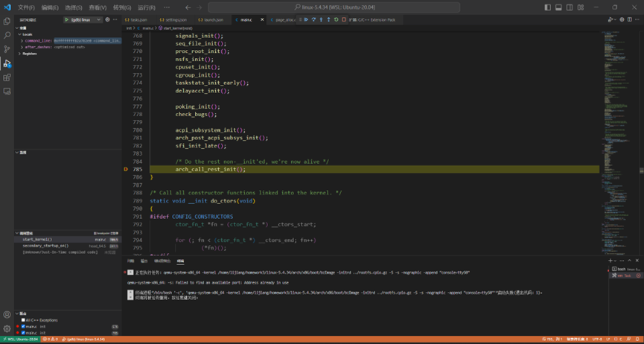
Task: Click the WSL: Ubuntu-20.04 status indicator
Action: 19,340
